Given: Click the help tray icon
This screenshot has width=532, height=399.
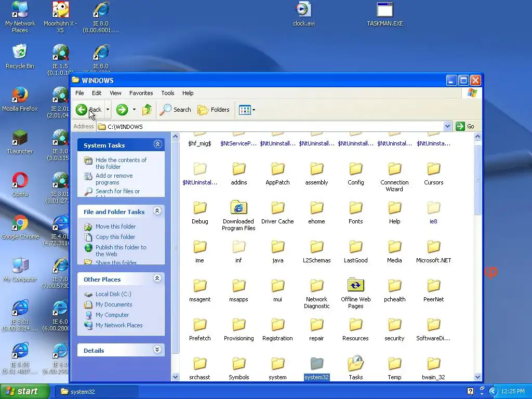Looking at the screenshot, I should coord(471,392).
